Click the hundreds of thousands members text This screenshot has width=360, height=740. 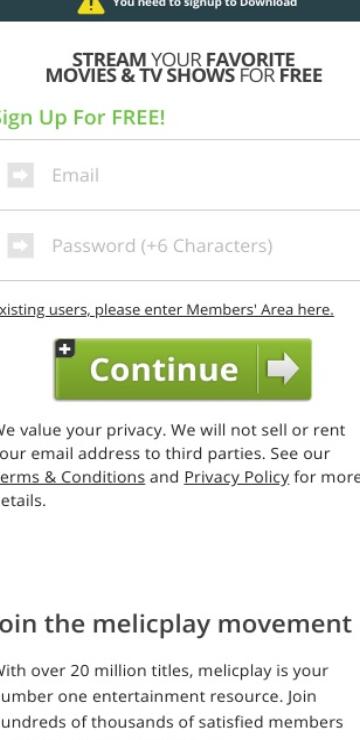[x=171, y=722]
